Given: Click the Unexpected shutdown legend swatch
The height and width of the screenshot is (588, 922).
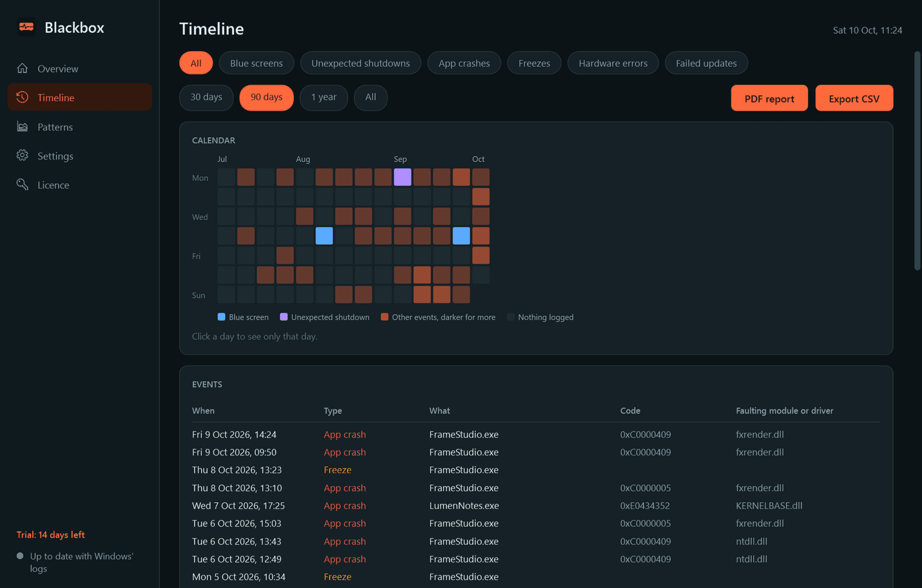Looking at the screenshot, I should [284, 317].
